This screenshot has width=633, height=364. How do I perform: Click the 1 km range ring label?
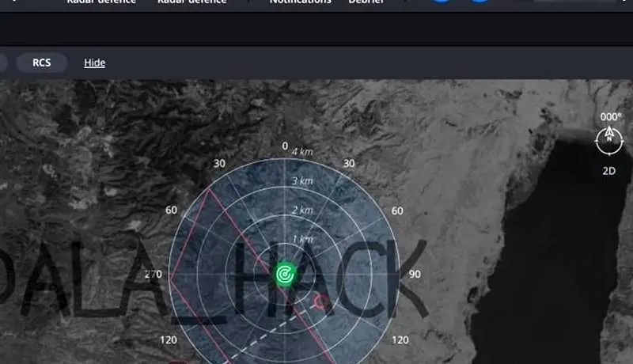[301, 239]
